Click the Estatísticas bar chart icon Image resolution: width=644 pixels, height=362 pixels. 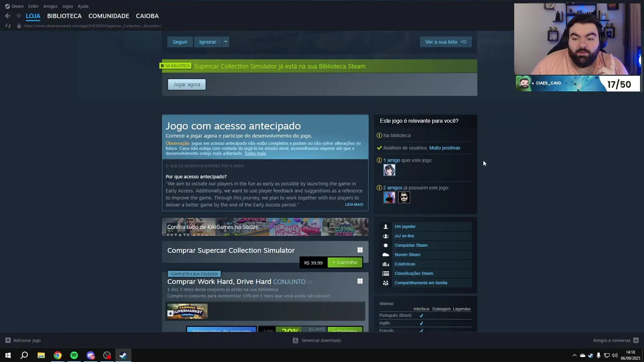[385, 264]
